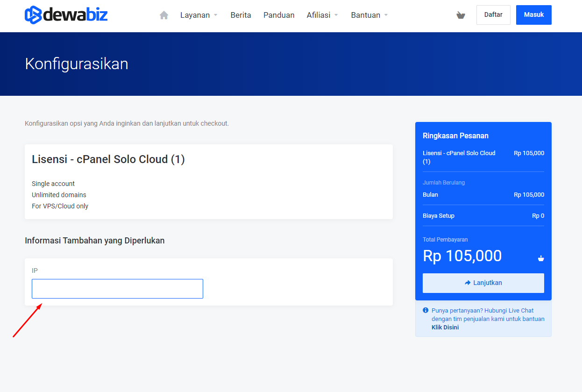The height and width of the screenshot is (392, 582).
Task: Expand the Layanan dropdown arrow
Action: pyautogui.click(x=216, y=15)
